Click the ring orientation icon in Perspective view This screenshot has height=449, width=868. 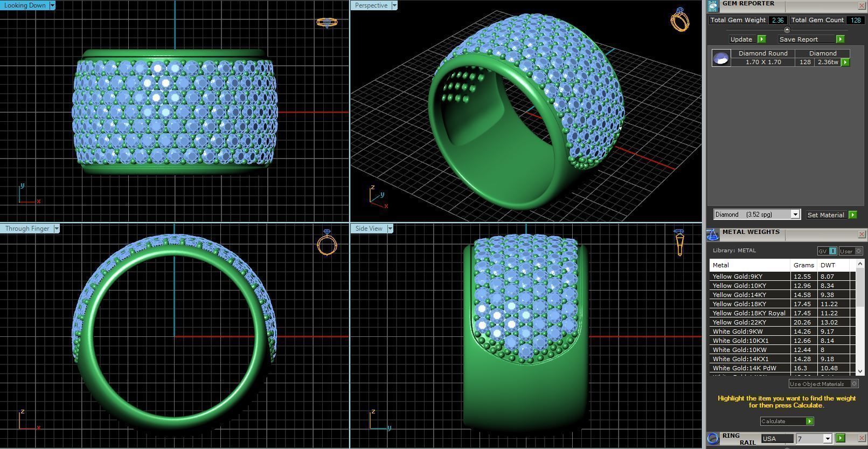[680, 19]
